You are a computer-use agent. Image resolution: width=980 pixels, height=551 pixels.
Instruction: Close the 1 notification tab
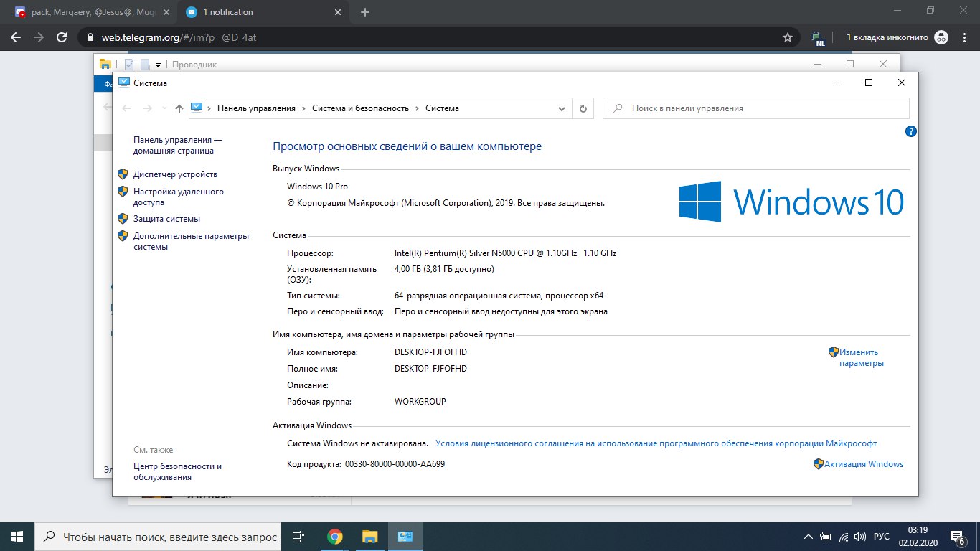[336, 12]
